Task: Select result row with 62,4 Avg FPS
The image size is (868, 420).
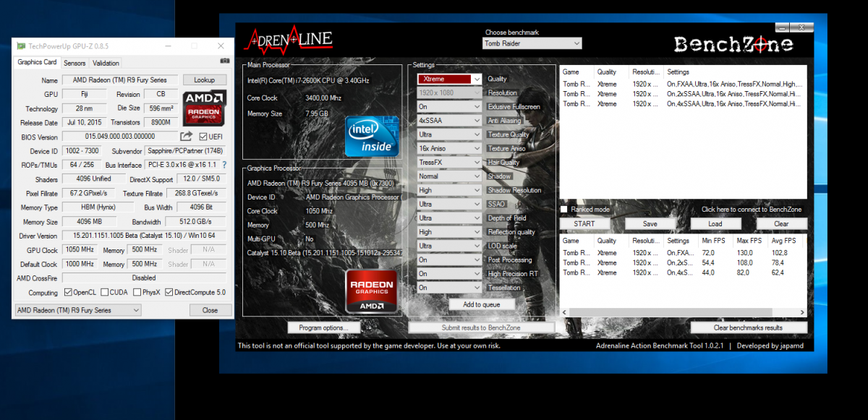Action: point(683,273)
